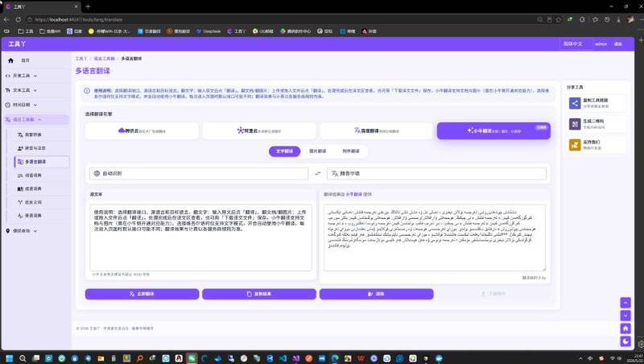Collapse the 语言工具箱 sidebar group

(35, 119)
